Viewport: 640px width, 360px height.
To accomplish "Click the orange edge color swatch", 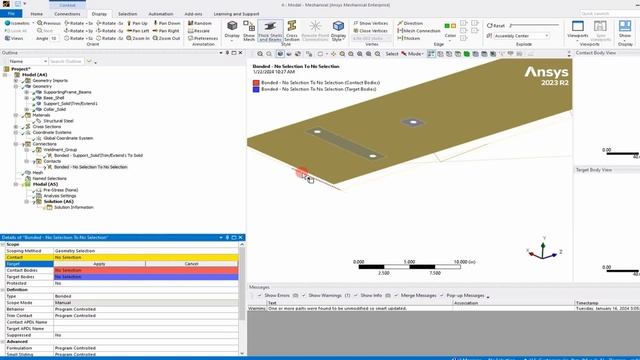I will 453,26.
